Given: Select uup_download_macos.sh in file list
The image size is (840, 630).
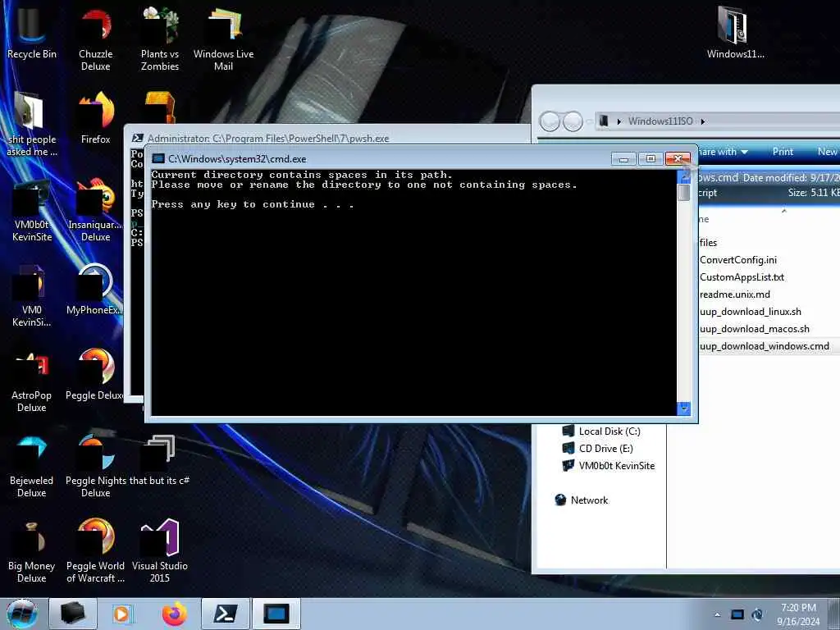Looking at the screenshot, I should click(x=755, y=328).
